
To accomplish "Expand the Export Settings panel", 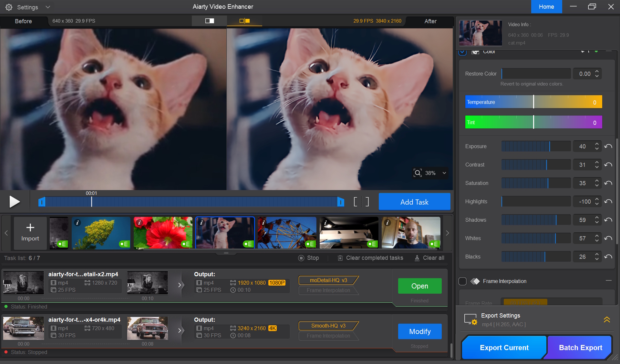I will click(607, 319).
